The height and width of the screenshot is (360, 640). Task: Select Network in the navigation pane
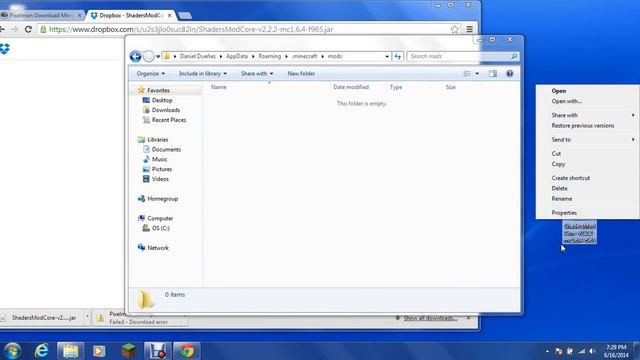(158, 248)
